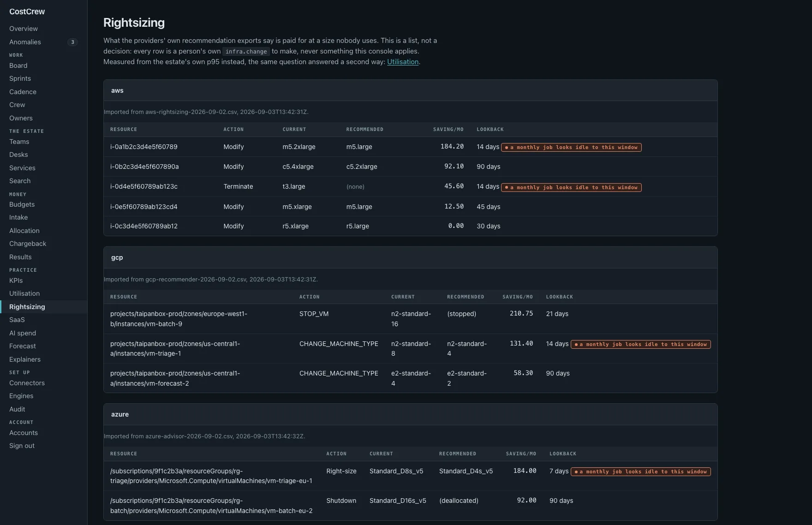
Task: Open the Accounts page
Action: (x=24, y=433)
